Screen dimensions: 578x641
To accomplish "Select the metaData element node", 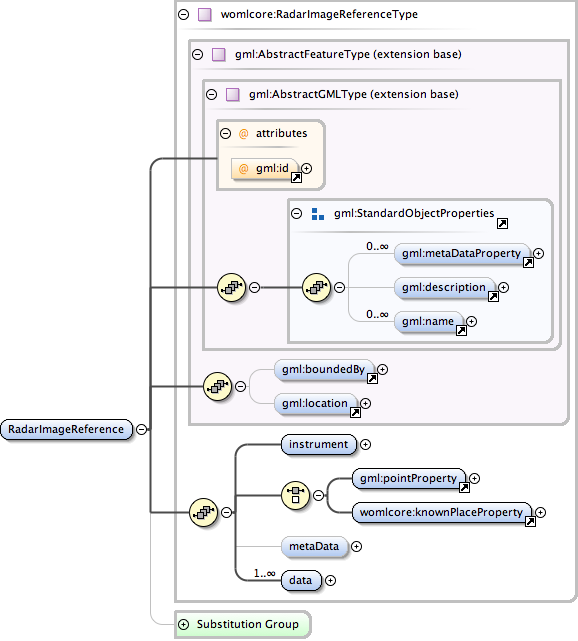I will click(x=314, y=547).
